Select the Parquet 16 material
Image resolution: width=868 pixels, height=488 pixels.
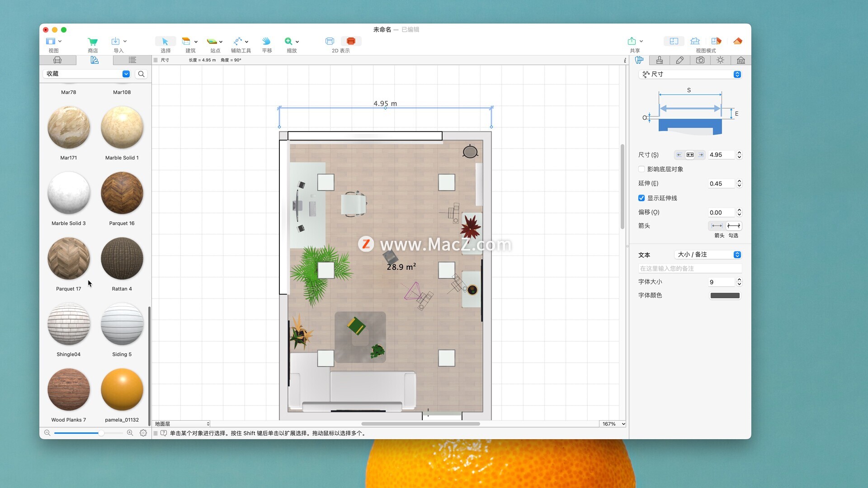click(x=122, y=193)
